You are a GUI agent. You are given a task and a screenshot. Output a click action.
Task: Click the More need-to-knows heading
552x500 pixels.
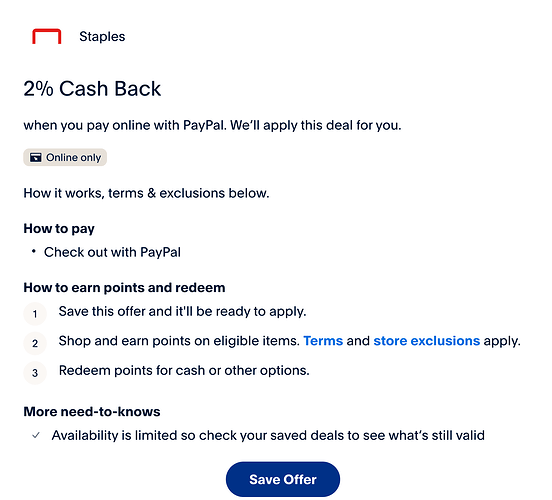92,412
